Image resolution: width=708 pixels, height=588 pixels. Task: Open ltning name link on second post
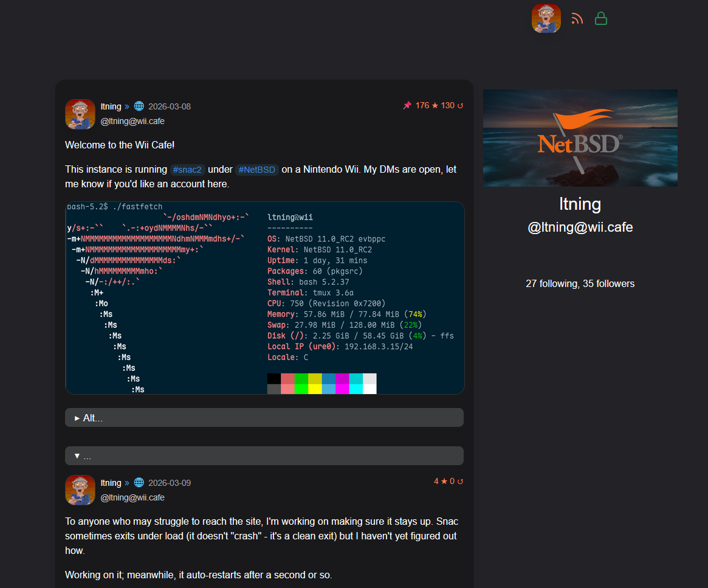point(111,483)
